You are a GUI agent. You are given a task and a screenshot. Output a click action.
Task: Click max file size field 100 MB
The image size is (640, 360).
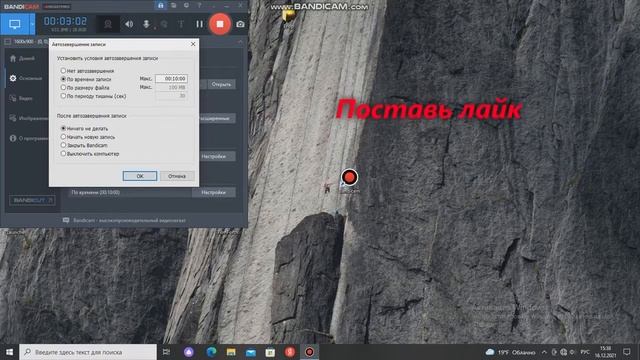pos(171,87)
